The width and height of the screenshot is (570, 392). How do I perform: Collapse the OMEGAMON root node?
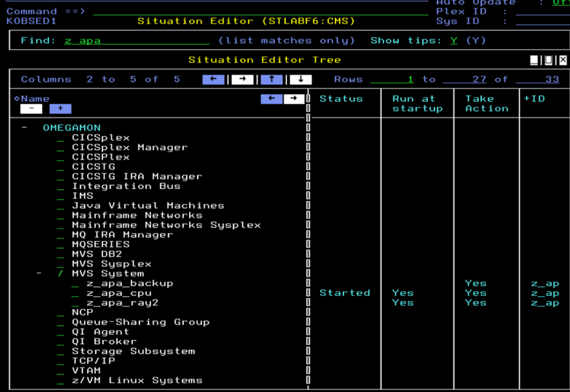click(24, 128)
